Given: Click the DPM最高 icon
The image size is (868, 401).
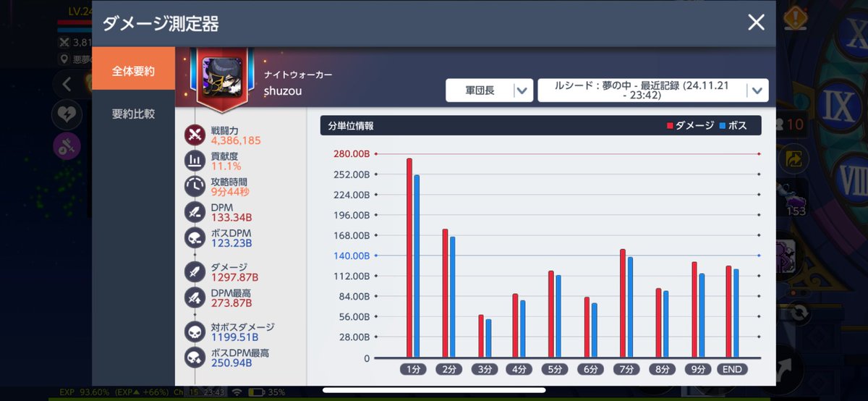Looking at the screenshot, I should click(x=195, y=297).
